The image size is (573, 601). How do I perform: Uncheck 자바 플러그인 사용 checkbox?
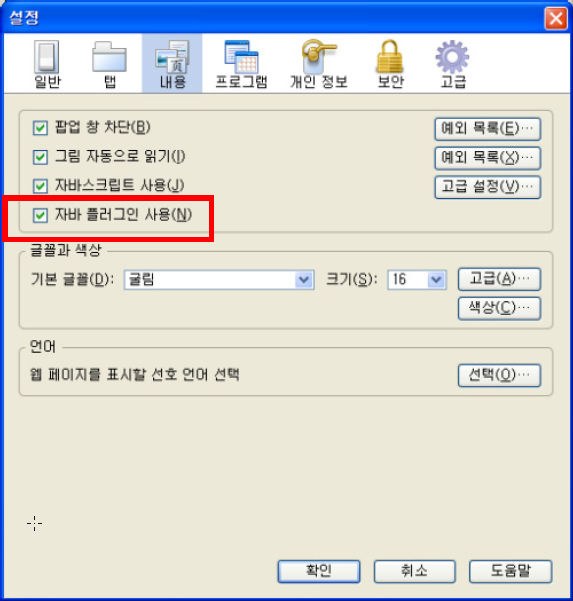pyautogui.click(x=40, y=215)
